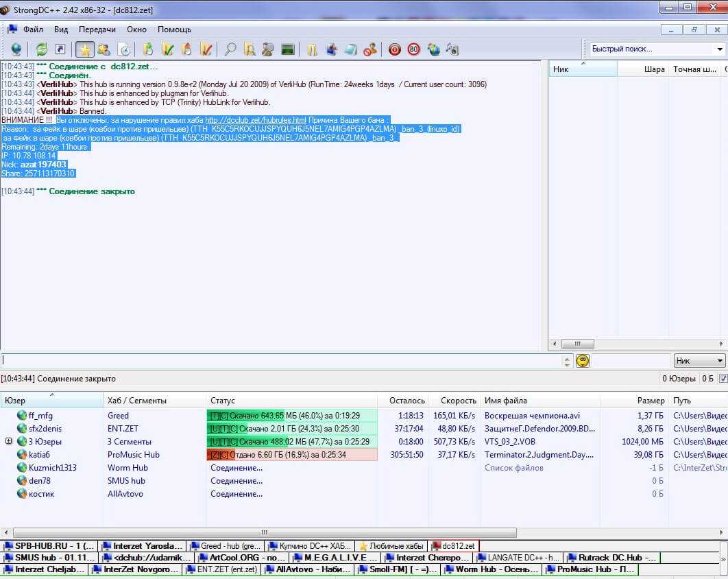Click the StrongDC++ icon beside the Файл menu
Image resolution: width=728 pixels, height=579 pixels.
coord(12,29)
